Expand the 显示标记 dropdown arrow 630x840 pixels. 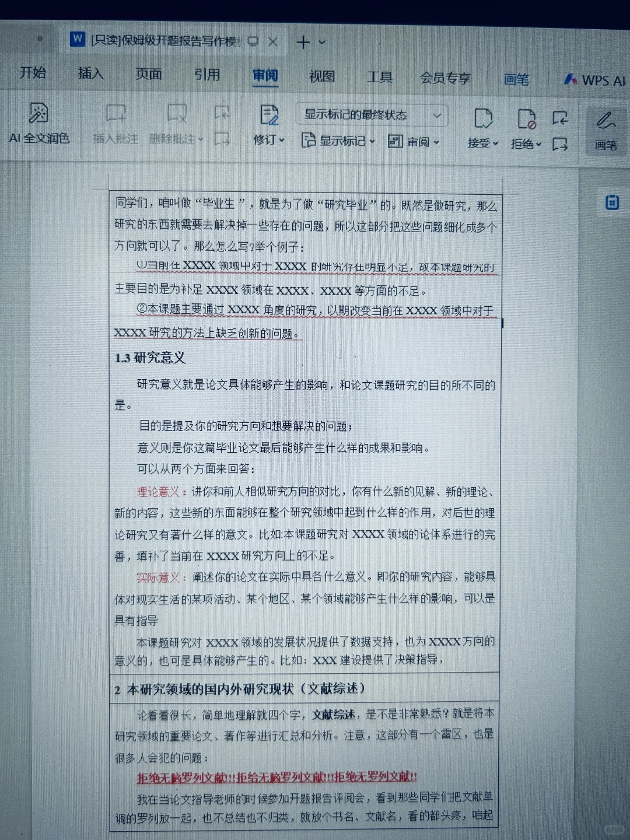click(x=372, y=141)
